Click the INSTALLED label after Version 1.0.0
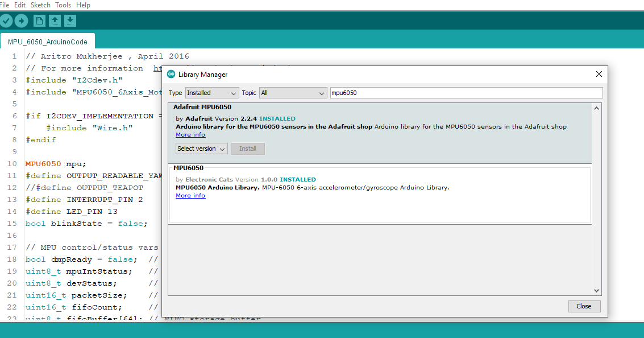The image size is (644, 338). coord(298,179)
